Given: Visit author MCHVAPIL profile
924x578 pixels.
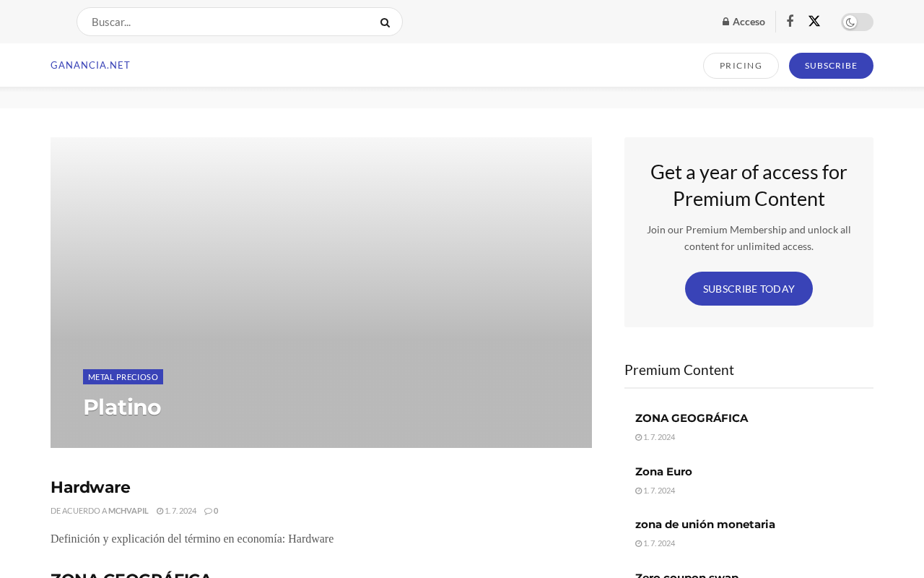Looking at the screenshot, I should [x=128, y=511].
